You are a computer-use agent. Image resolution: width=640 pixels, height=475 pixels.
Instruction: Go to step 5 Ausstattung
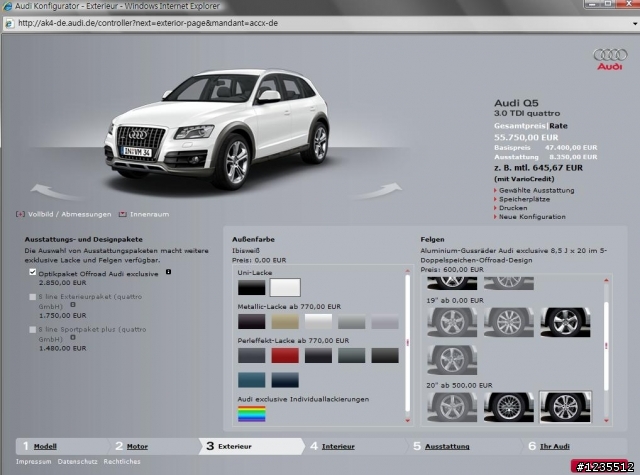click(447, 446)
